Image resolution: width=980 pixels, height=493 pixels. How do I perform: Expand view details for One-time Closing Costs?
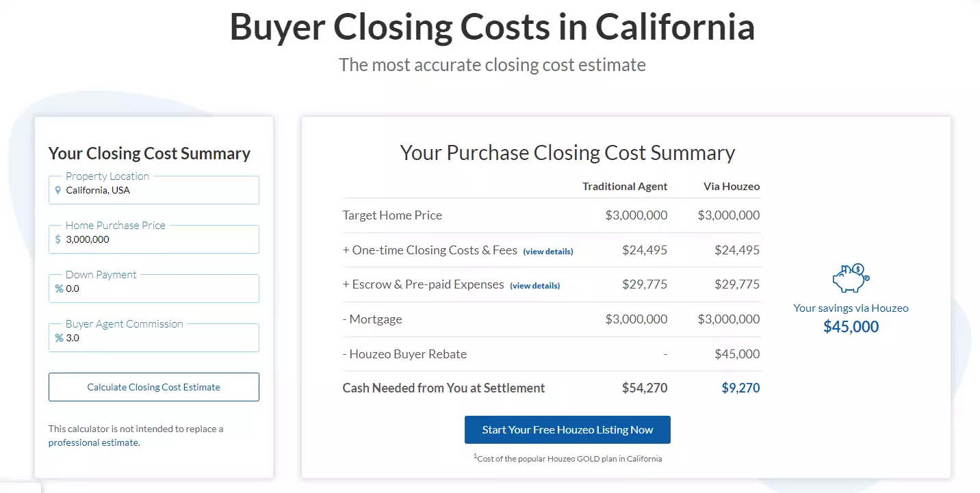coord(548,252)
